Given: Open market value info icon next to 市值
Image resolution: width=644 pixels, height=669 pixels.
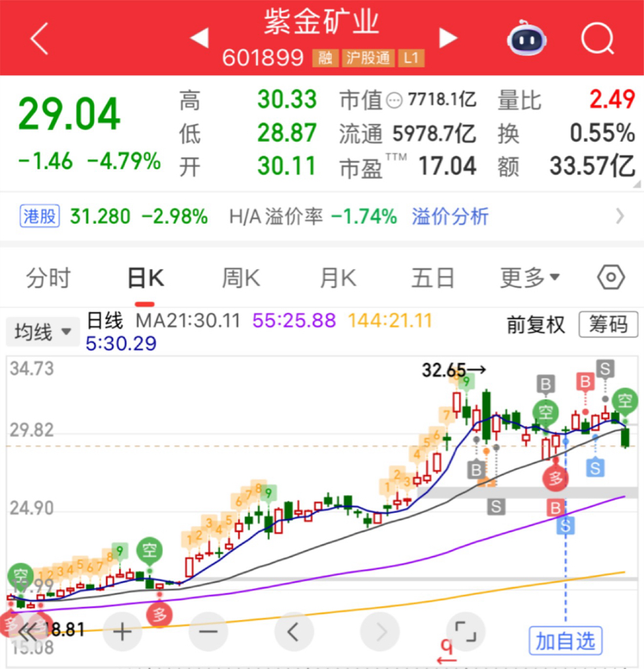Looking at the screenshot, I should pyautogui.click(x=394, y=101).
